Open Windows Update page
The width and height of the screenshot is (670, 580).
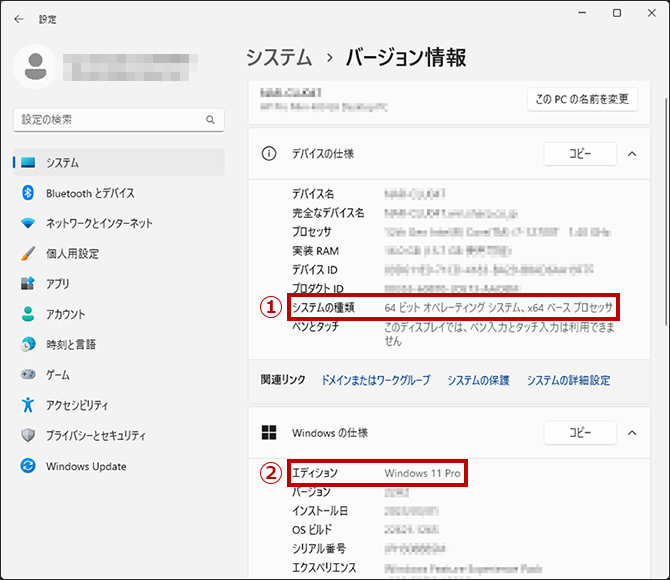(x=119, y=465)
